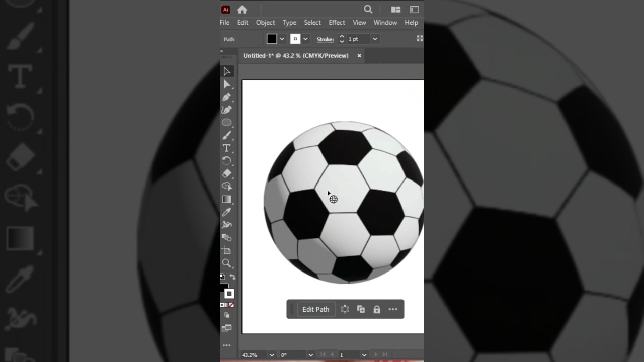This screenshot has height=362, width=644.
Task: Set paint mode to None
Action: point(231,305)
